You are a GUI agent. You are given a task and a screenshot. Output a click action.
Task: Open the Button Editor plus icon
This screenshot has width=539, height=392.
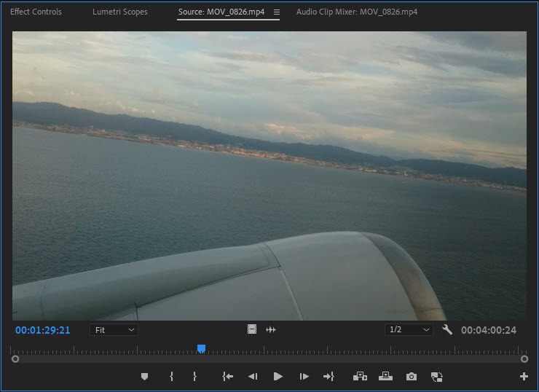click(x=524, y=377)
